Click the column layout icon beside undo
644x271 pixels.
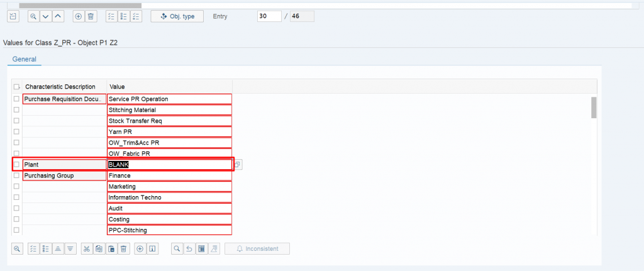[x=202, y=248]
